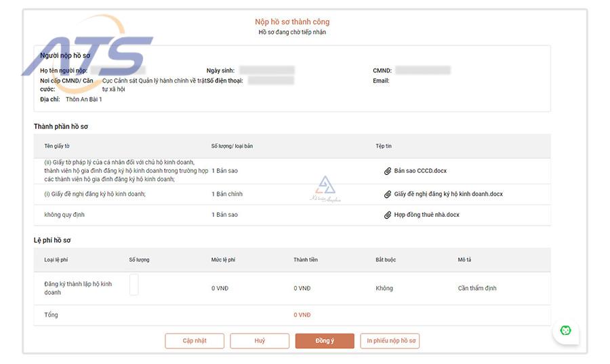The width and height of the screenshot is (610, 364).
Task: Click the Số lượng input box for fee
Action: point(134,284)
